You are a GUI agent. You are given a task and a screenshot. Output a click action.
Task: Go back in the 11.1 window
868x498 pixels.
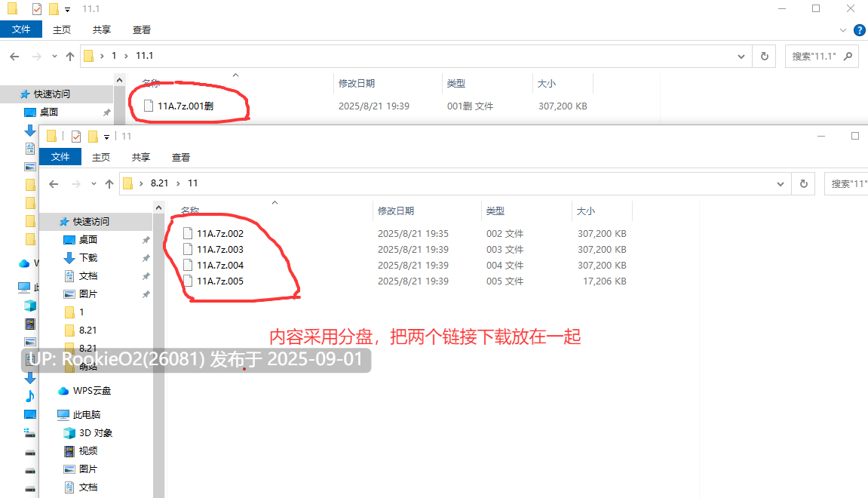coord(14,56)
